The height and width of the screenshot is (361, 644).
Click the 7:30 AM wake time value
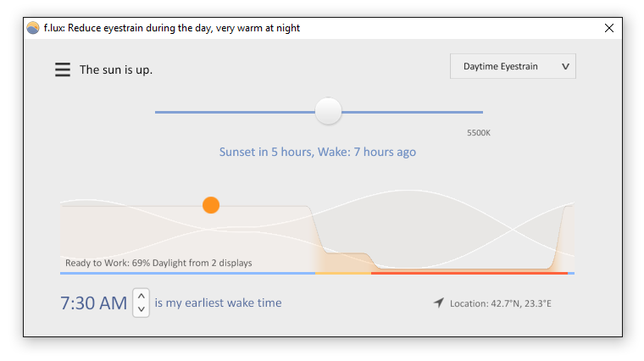[94, 303]
